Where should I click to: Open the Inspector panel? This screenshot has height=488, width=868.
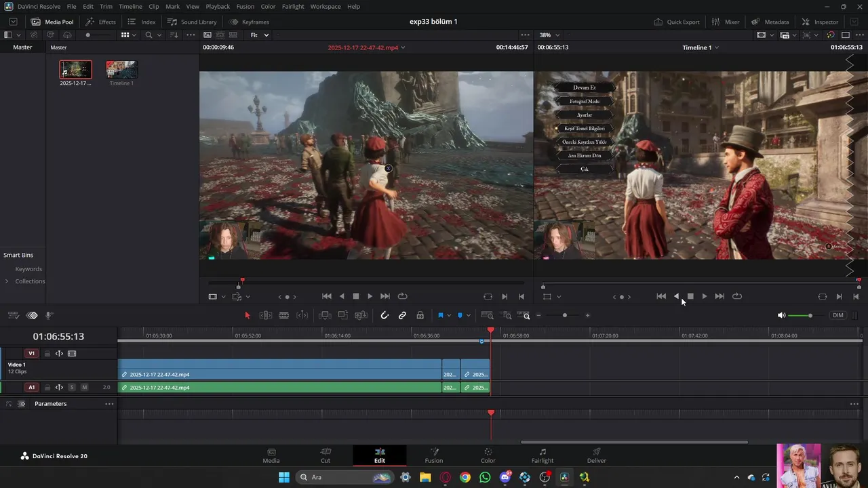[x=820, y=22]
